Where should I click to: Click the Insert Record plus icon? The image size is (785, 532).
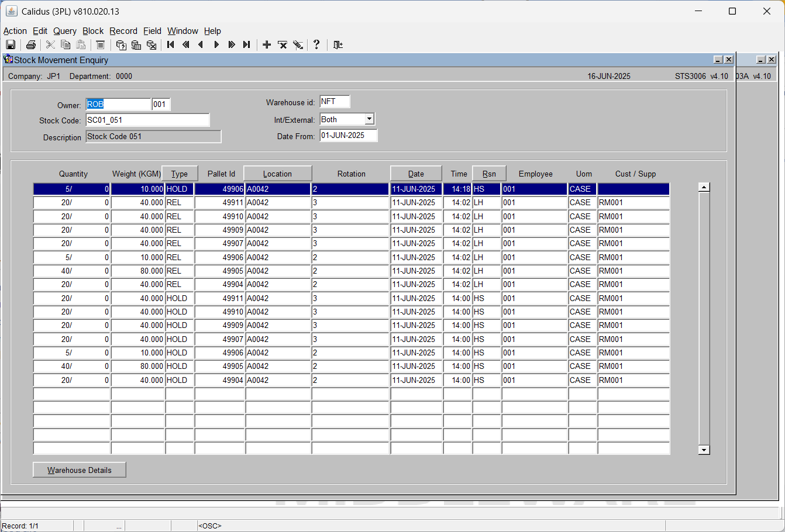point(267,45)
